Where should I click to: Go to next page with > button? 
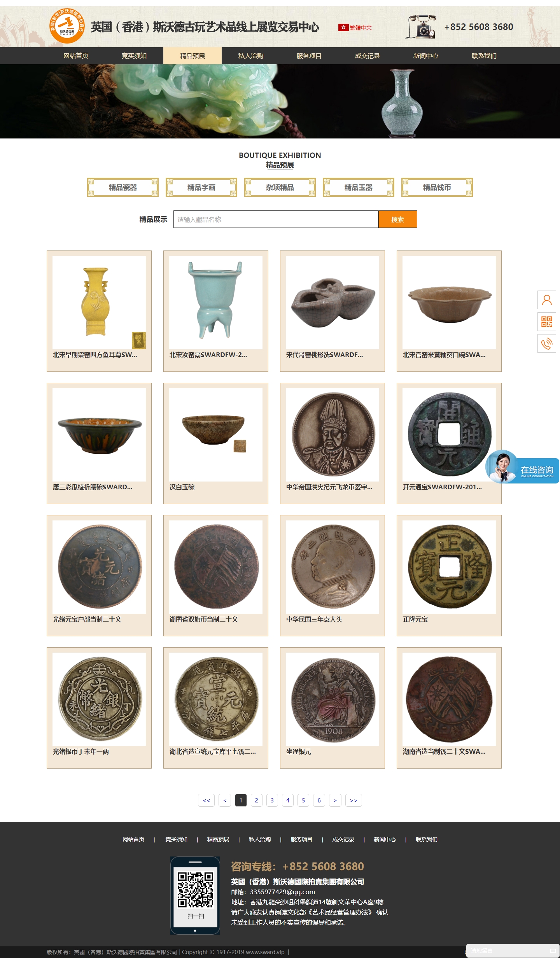click(x=335, y=800)
